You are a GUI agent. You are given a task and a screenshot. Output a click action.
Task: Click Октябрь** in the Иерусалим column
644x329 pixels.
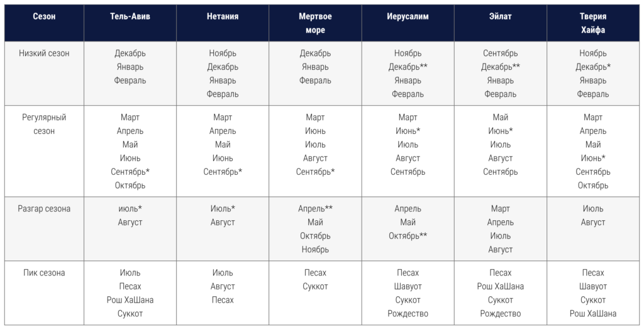pyautogui.click(x=408, y=236)
